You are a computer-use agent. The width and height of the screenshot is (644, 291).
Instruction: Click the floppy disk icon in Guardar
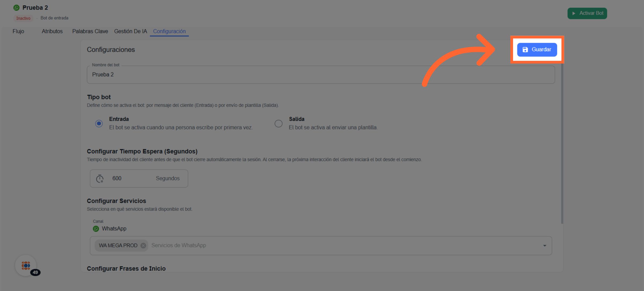point(525,50)
